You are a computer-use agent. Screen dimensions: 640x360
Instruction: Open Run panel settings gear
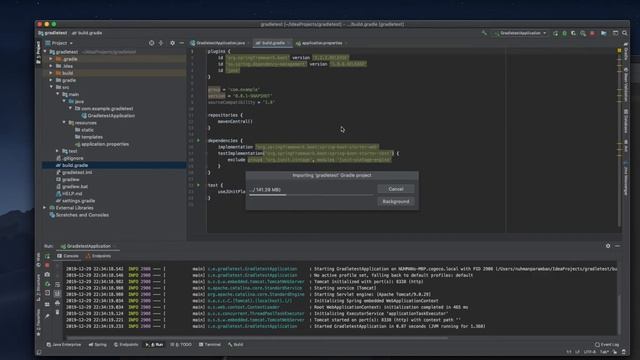(x=608, y=246)
